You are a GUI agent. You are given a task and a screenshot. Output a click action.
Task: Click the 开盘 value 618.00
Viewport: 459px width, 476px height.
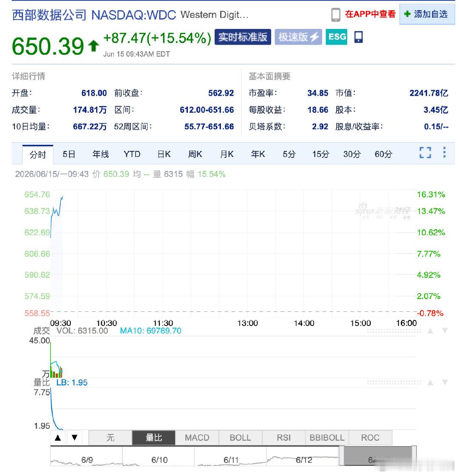94,93
